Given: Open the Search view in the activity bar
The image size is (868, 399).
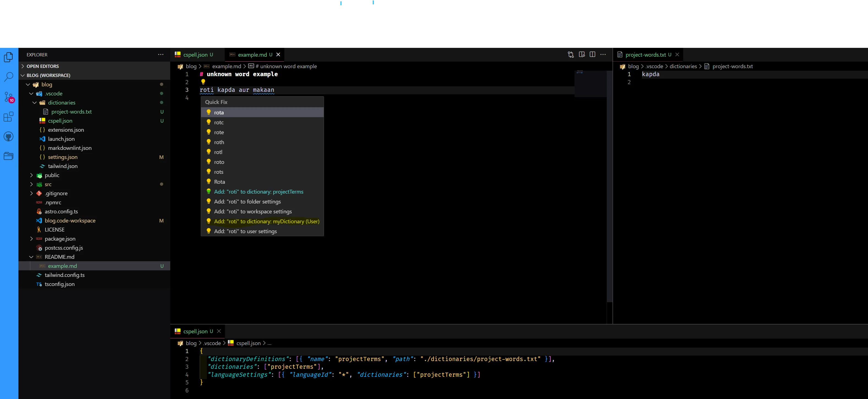Looking at the screenshot, I should [9, 77].
